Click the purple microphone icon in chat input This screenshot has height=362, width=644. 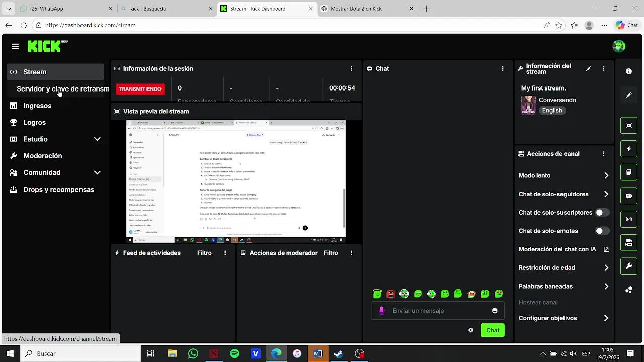(382, 311)
